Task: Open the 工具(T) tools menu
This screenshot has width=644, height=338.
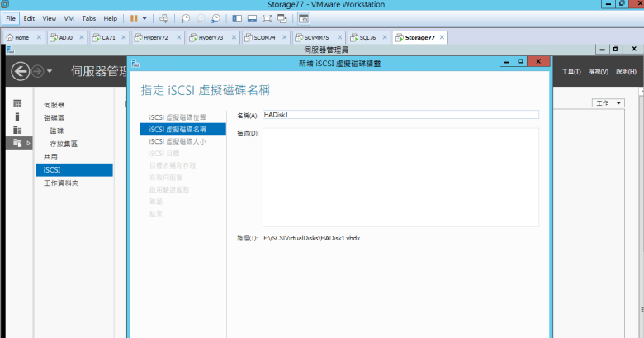Action: tap(571, 72)
